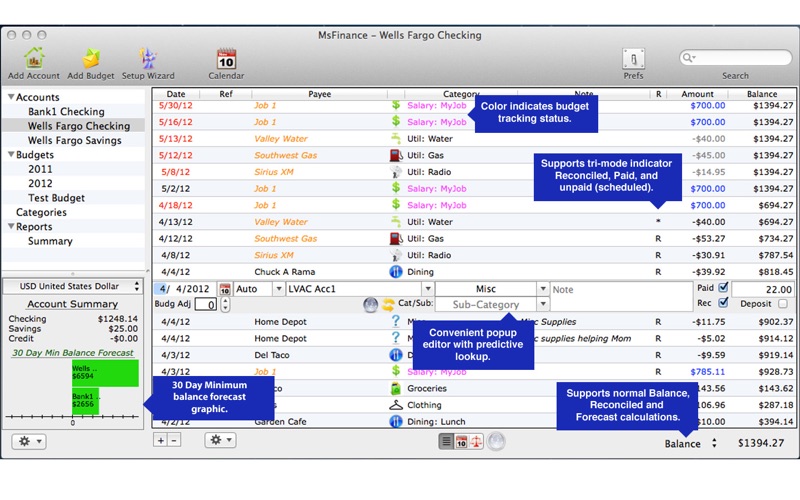The image size is (800, 500).
Task: Click the search magnifier icon
Action: (x=688, y=58)
